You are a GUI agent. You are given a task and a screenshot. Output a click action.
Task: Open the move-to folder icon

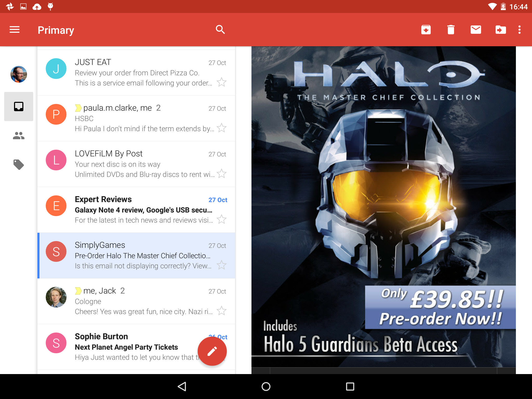click(501, 30)
